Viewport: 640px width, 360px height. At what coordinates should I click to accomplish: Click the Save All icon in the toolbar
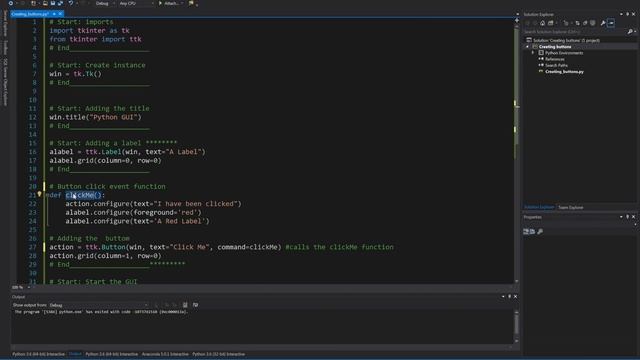60,3
